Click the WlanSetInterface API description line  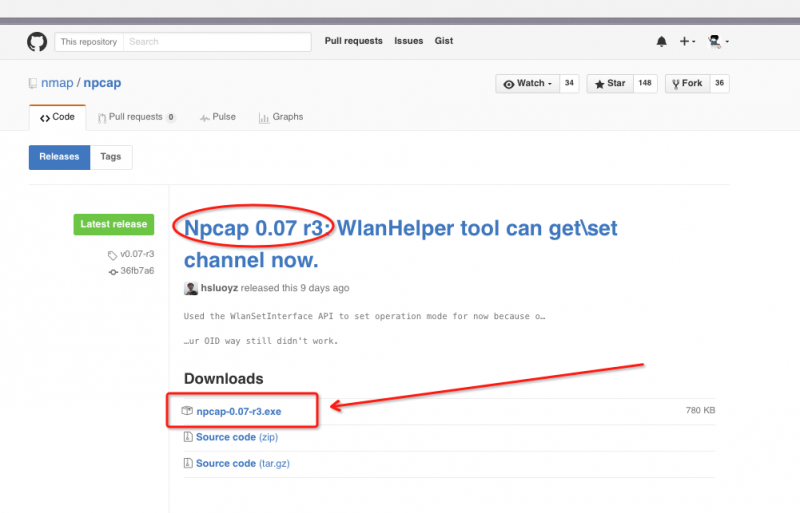click(x=364, y=316)
